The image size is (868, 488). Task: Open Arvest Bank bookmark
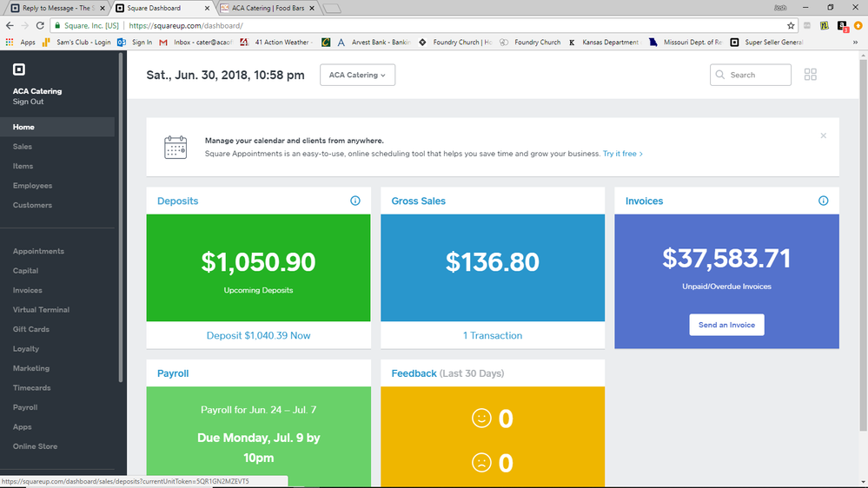(x=374, y=42)
